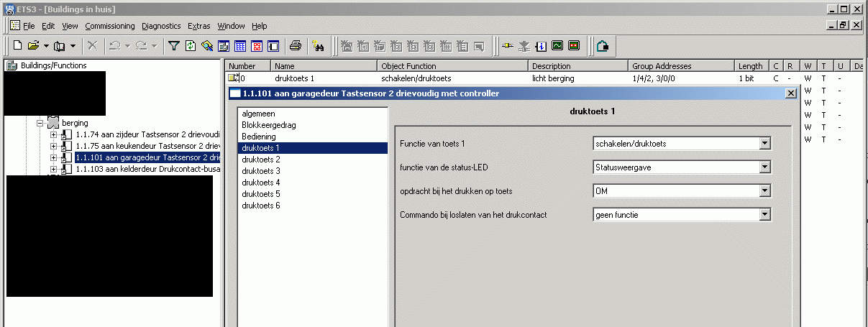Click the greyed-out Delete X toolbar icon
The height and width of the screenshot is (327, 868).
pos(92,46)
